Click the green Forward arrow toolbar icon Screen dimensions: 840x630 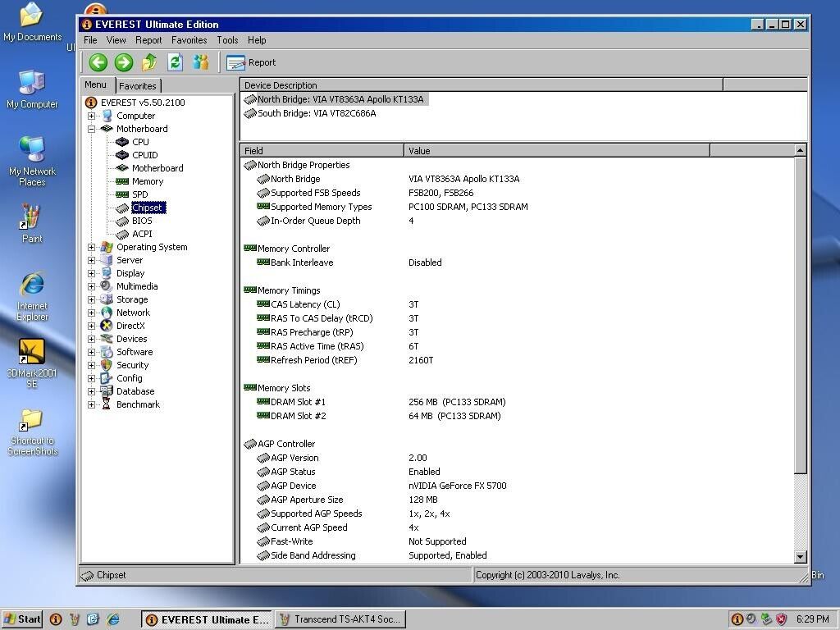tap(124, 62)
